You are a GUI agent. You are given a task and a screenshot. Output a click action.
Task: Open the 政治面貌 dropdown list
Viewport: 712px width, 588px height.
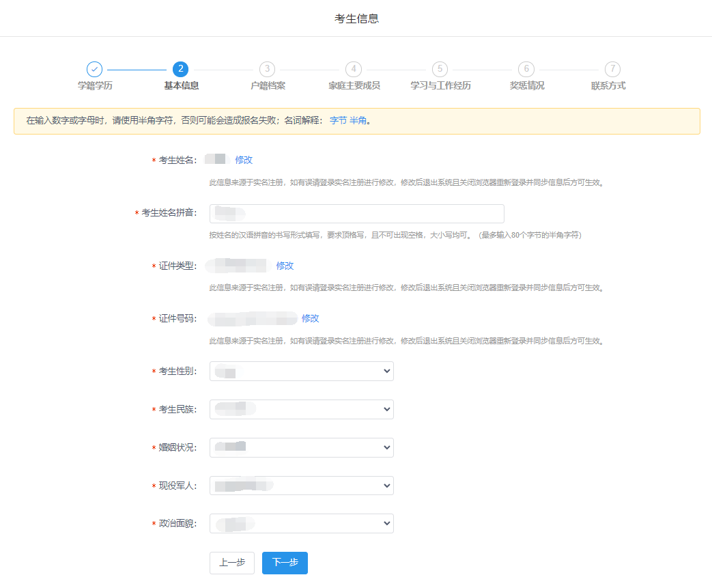(x=302, y=524)
